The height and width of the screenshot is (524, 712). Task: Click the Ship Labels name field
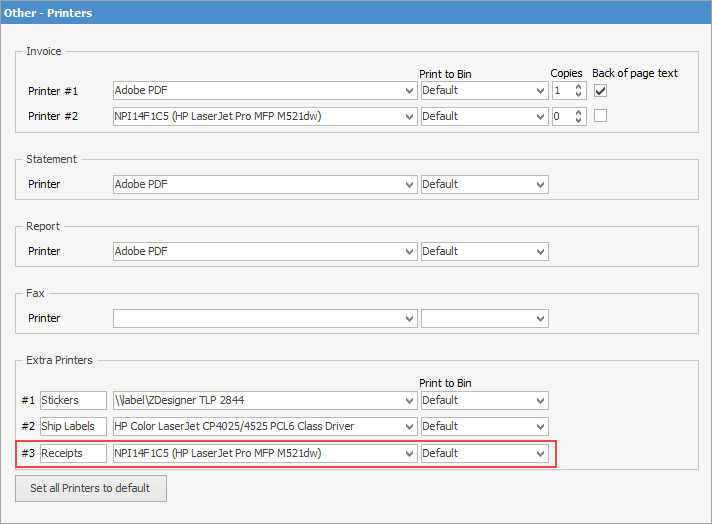pyautogui.click(x=73, y=427)
